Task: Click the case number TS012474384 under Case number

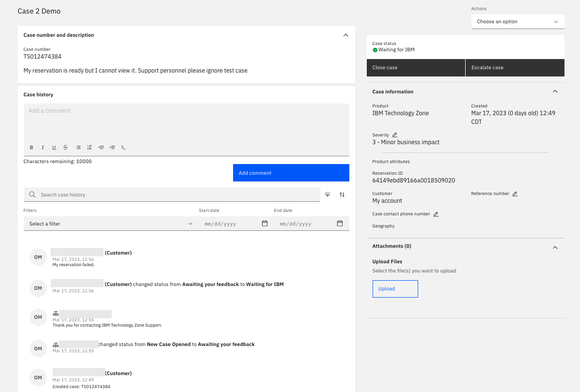Action: (x=43, y=57)
